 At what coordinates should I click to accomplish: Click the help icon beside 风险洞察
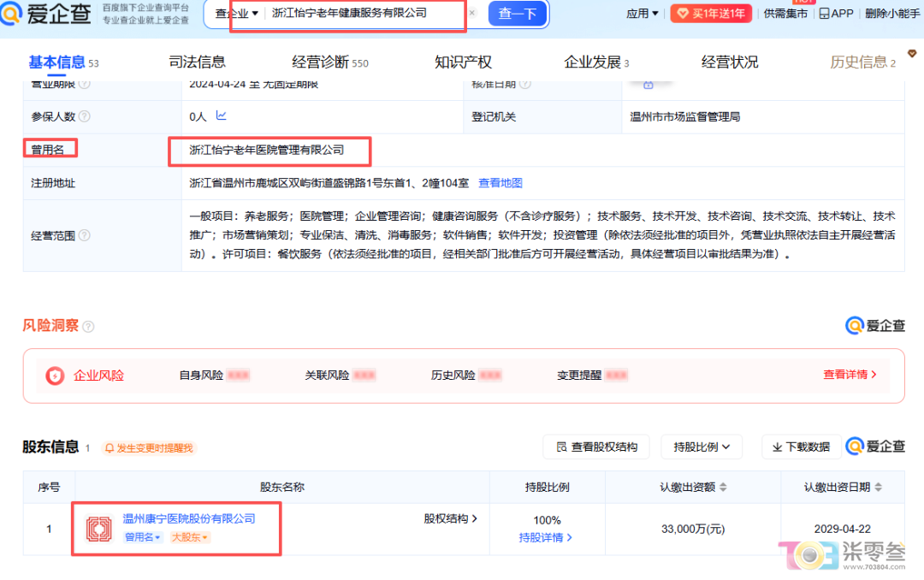click(x=88, y=327)
